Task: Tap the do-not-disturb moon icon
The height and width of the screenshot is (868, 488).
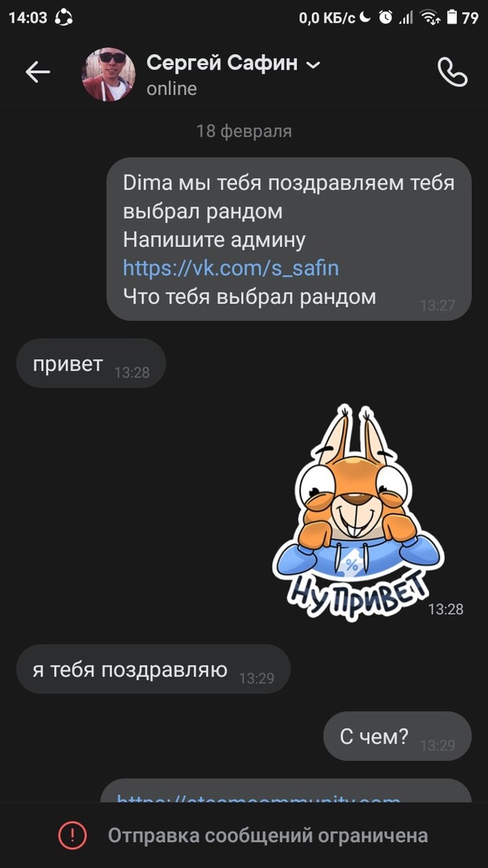Action: 364,17
